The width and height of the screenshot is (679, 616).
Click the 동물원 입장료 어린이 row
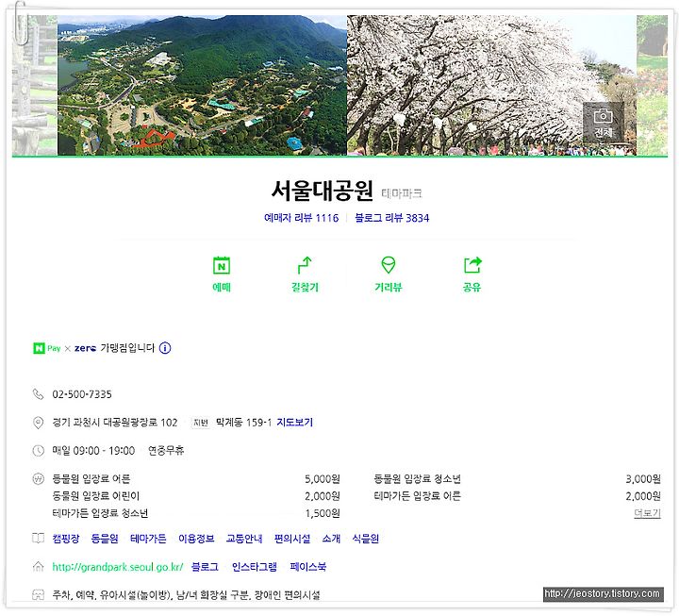196,495
